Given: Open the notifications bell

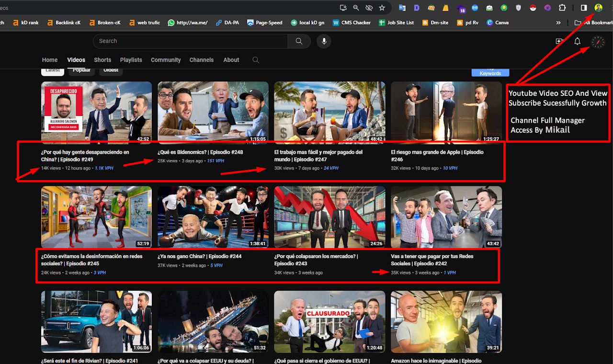Looking at the screenshot, I should (577, 42).
